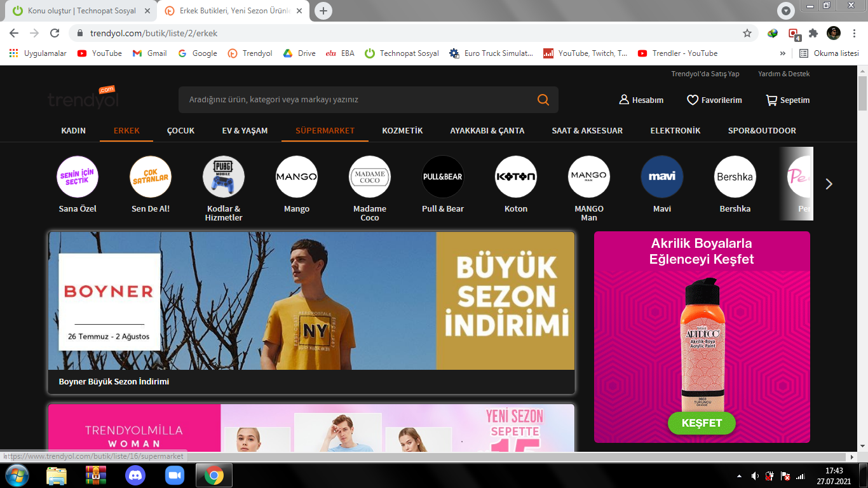
Task: Go back to the previous page
Action: point(14,33)
